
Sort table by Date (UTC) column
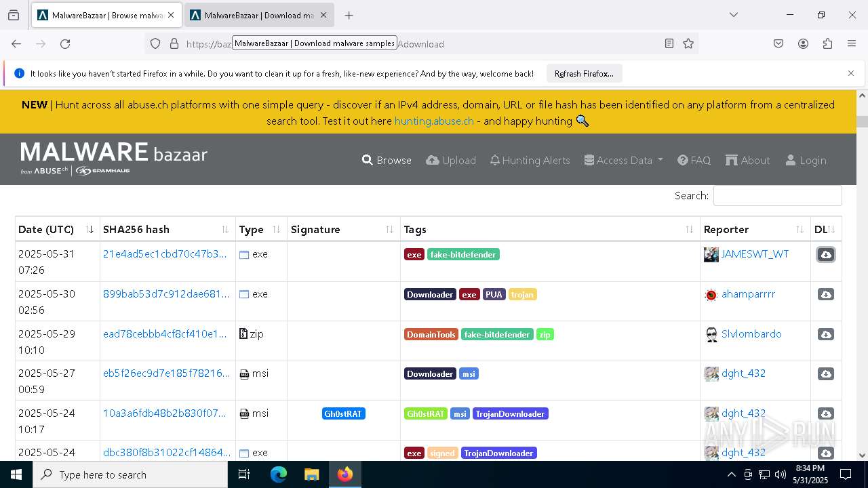pyautogui.click(x=58, y=229)
